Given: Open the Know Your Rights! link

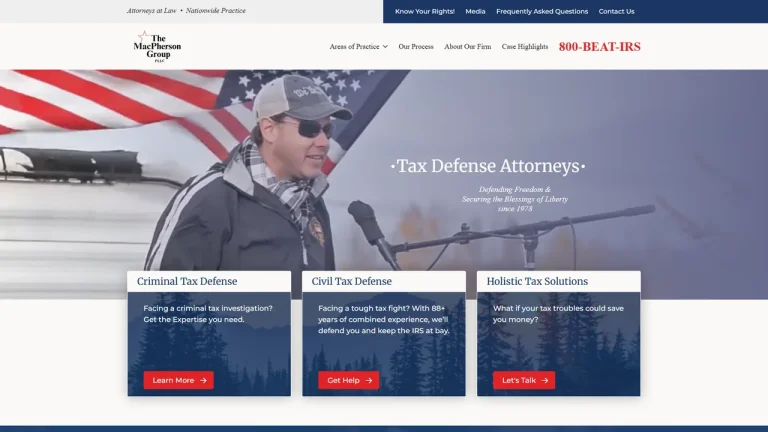Looking at the screenshot, I should 425,11.
